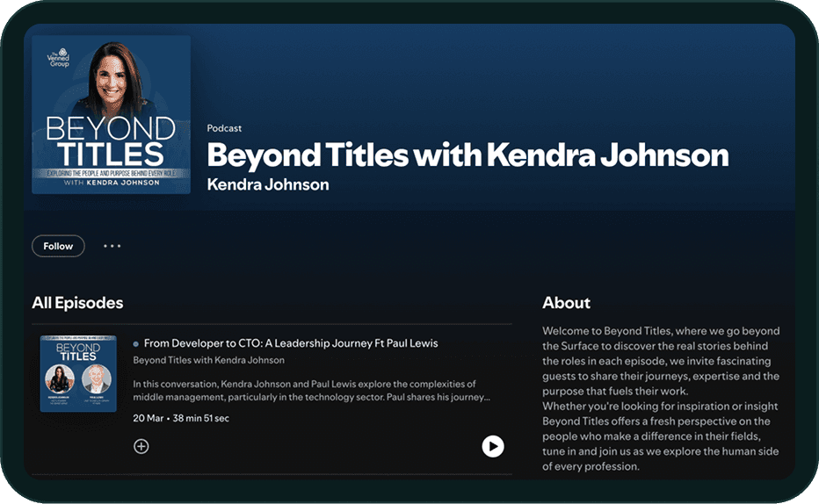Open episode 'From Developer to CTO' title
Viewport: 819px width, 504px height.
coord(291,343)
